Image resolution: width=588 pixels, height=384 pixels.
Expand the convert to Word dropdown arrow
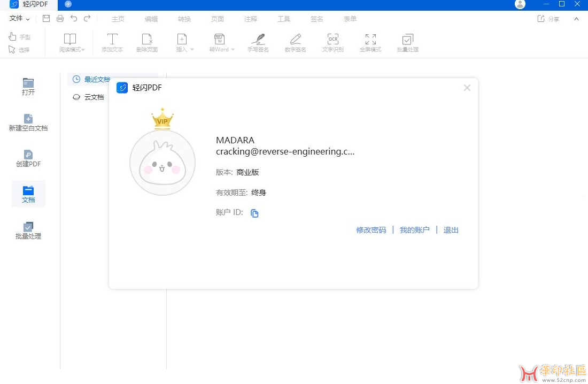point(233,50)
